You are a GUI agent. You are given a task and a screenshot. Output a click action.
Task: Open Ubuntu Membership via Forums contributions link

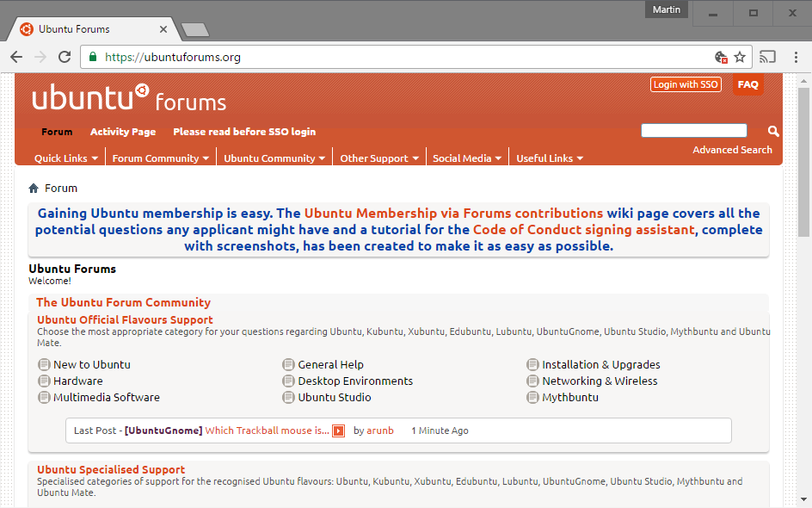coord(453,213)
